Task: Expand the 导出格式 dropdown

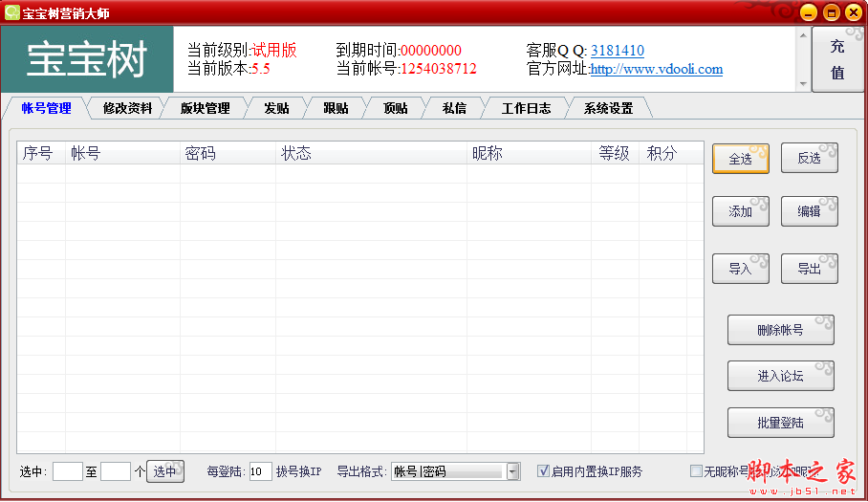Action: tap(513, 471)
